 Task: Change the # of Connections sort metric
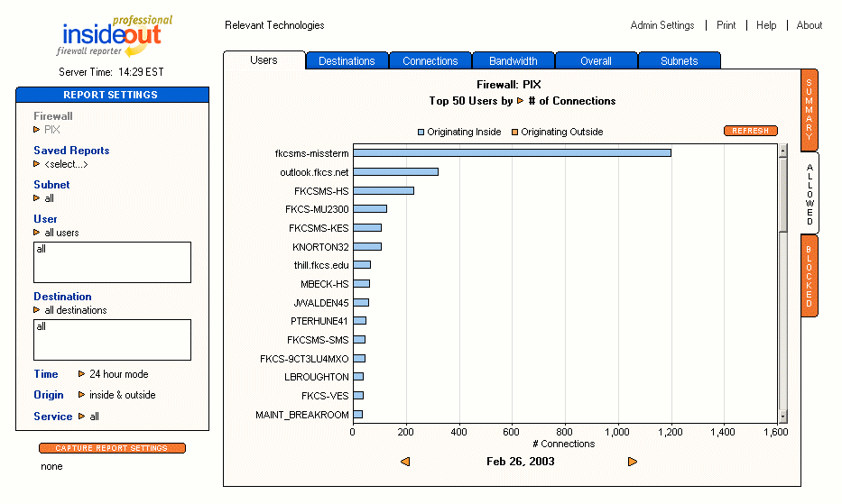[x=520, y=101]
